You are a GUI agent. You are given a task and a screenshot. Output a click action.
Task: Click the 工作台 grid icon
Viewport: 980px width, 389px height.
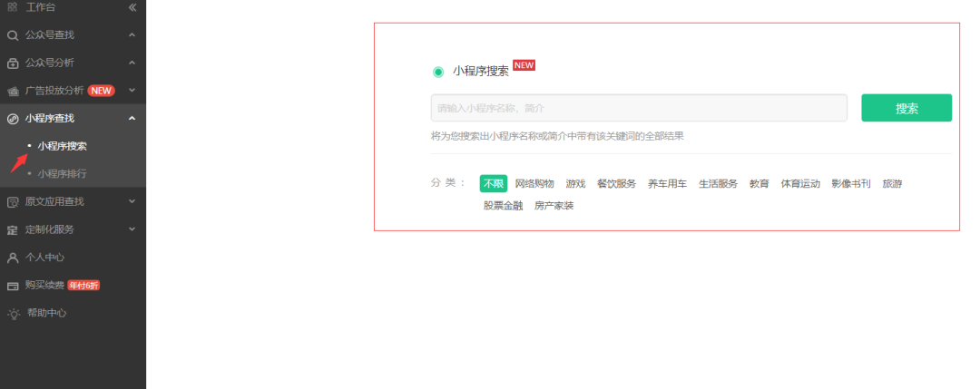click(x=13, y=7)
